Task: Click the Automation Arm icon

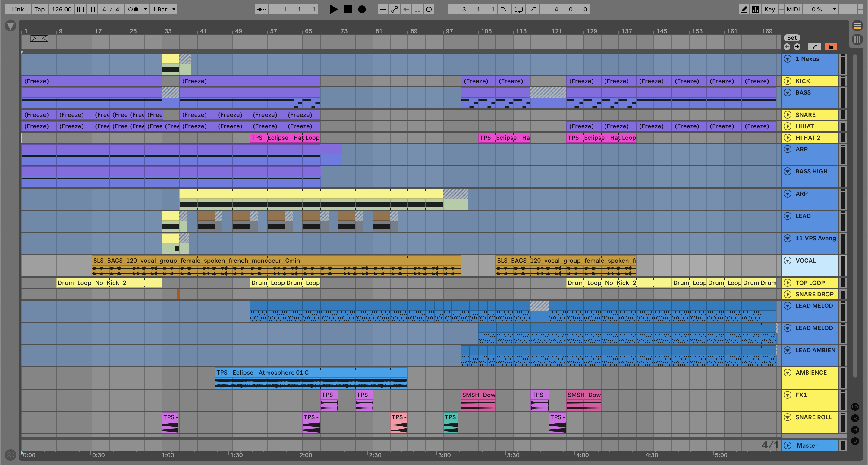Action: pyautogui.click(x=394, y=9)
